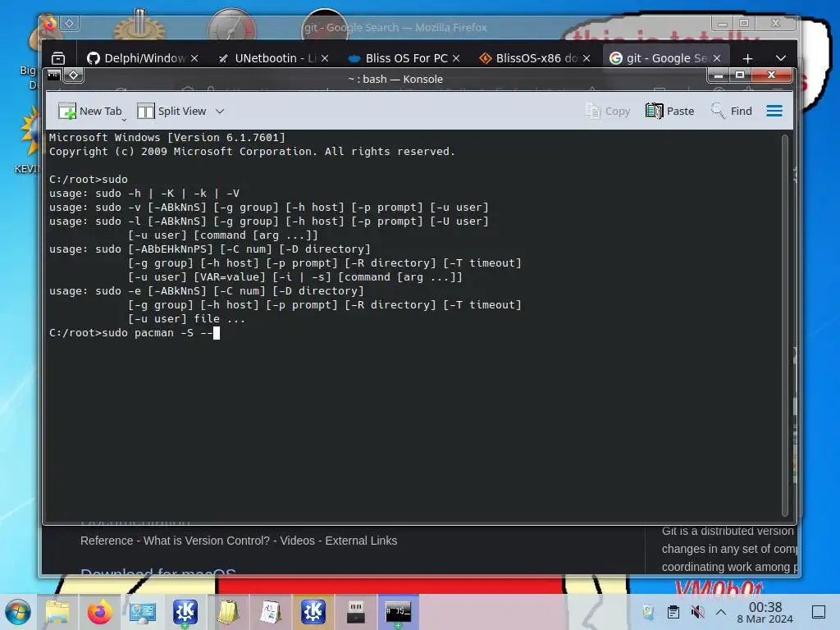This screenshot has width=840, height=630.
Task: Switch to the Bliss OS For PC tab
Action: click(398, 58)
